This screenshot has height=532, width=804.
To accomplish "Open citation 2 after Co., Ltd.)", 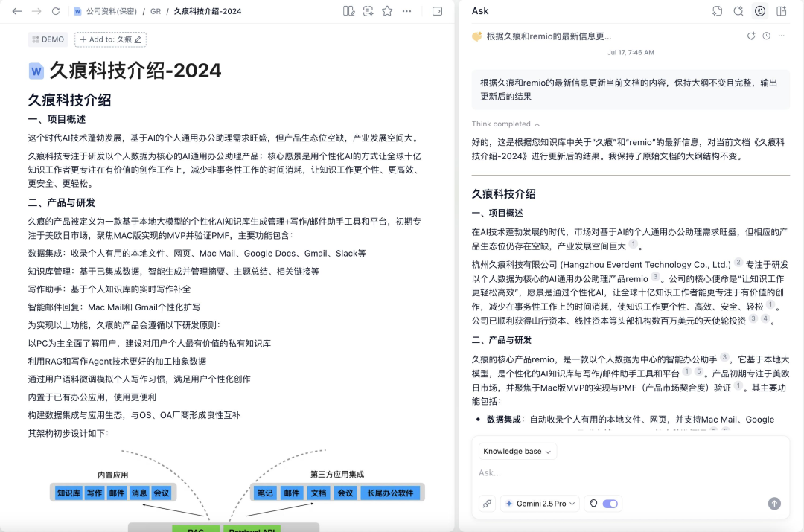I will pyautogui.click(x=738, y=263).
